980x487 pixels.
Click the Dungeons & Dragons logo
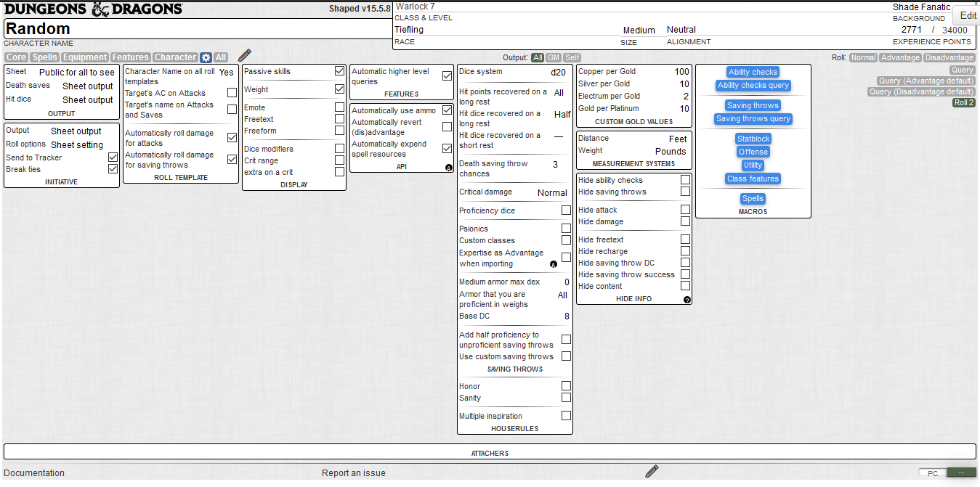94,9
